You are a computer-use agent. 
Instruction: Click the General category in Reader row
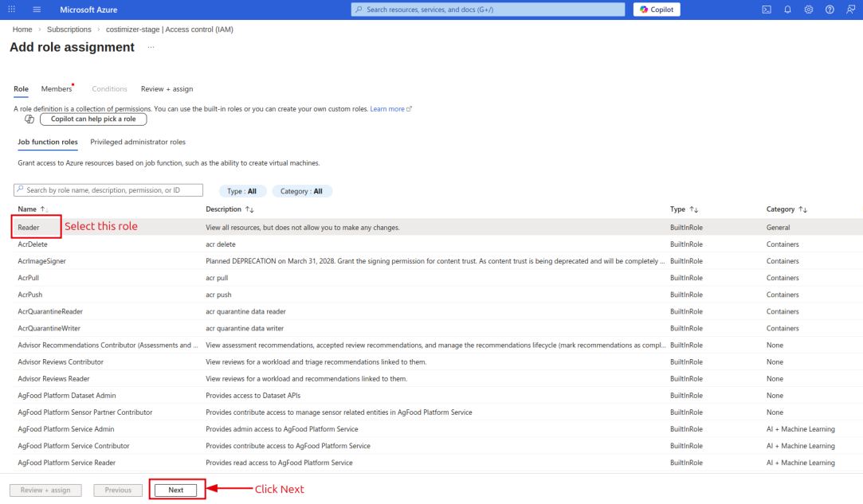[x=779, y=227]
